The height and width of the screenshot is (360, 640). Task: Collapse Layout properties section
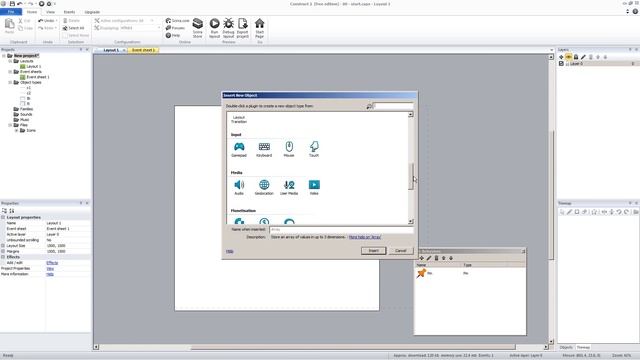(x=3, y=218)
